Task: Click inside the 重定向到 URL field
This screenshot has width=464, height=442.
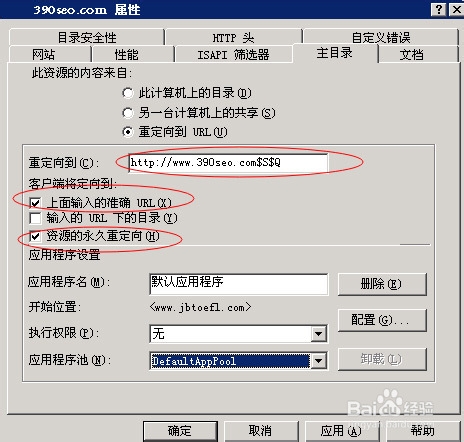Action: [x=228, y=163]
